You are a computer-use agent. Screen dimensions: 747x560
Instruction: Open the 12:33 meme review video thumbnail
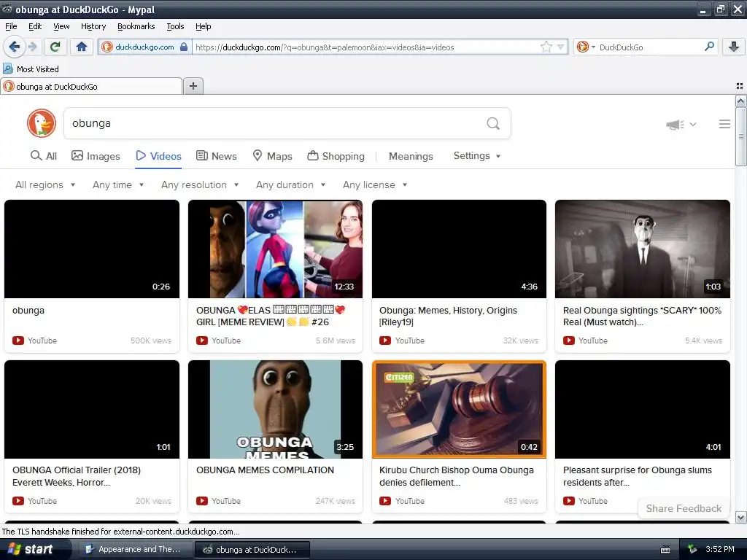pos(275,249)
